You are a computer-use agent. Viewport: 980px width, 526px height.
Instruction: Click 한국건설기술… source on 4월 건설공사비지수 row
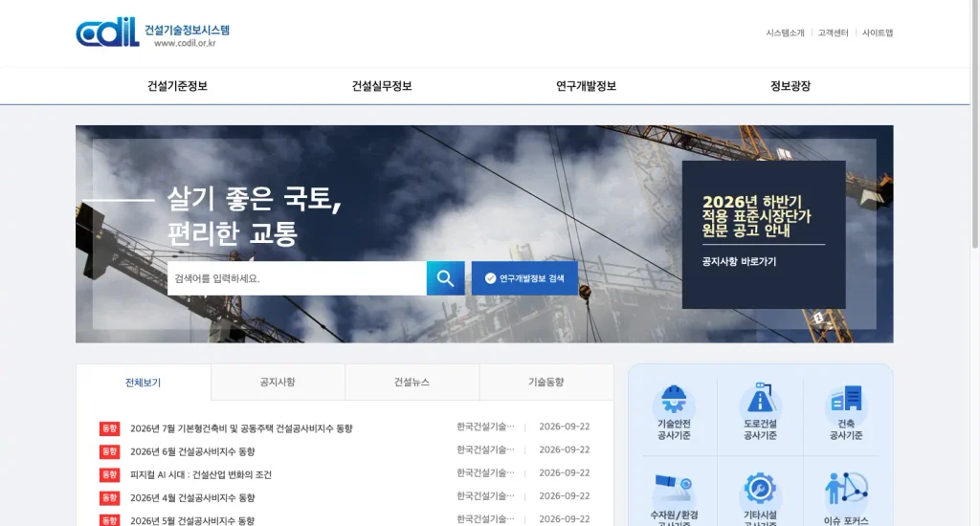click(485, 496)
